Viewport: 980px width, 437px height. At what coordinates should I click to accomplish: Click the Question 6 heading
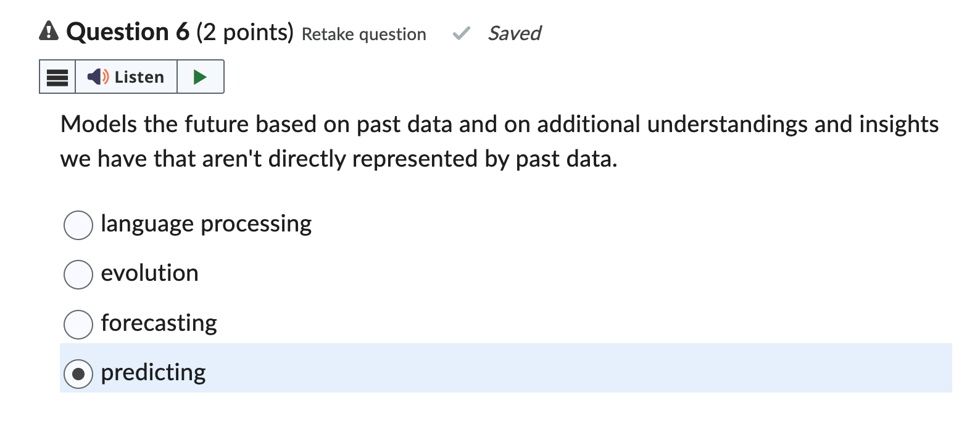tap(128, 32)
